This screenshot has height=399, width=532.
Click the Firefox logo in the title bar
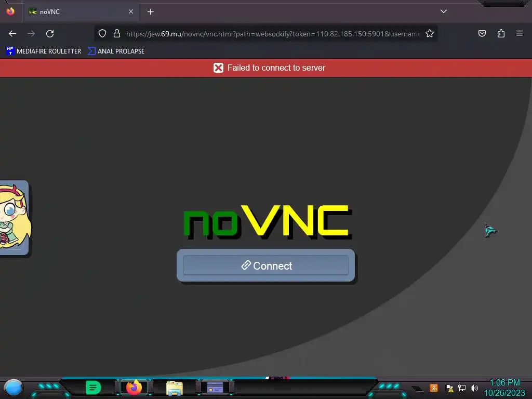[x=10, y=11]
